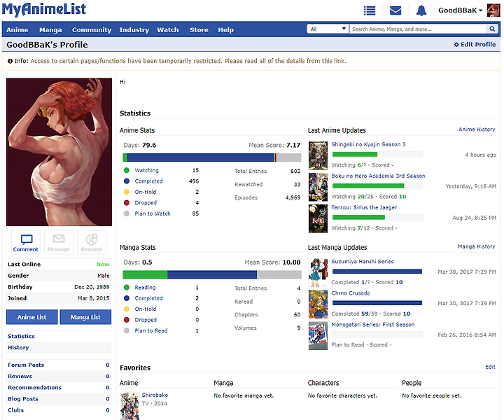The width and height of the screenshot is (504, 420).
Task: Click the Anime List button
Action: (x=31, y=317)
